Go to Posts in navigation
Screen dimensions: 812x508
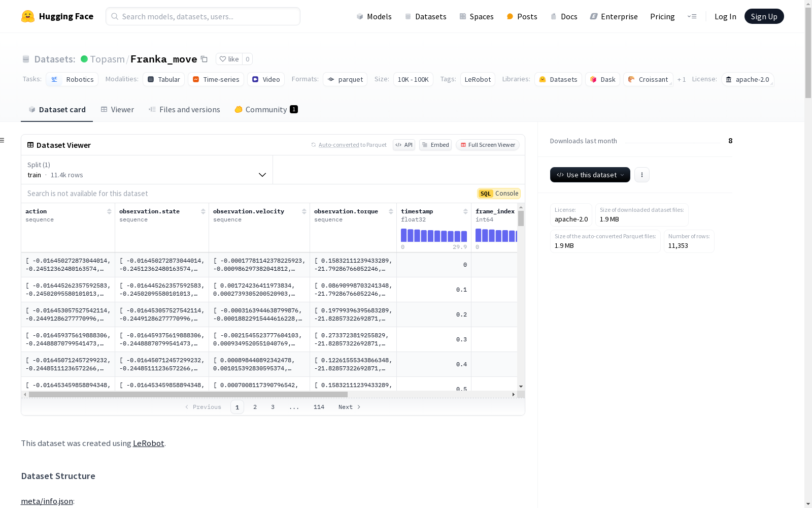pos(522,16)
